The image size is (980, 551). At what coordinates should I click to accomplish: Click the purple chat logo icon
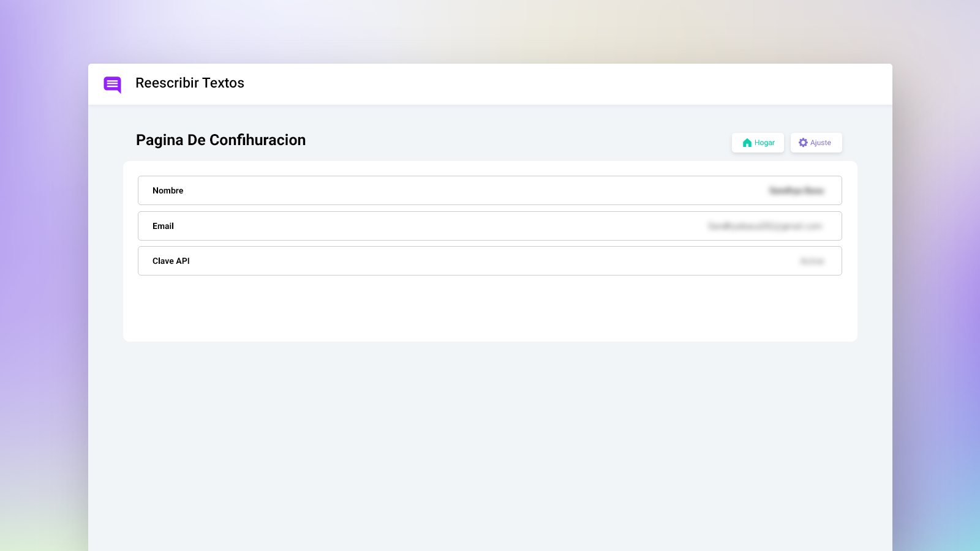click(113, 84)
